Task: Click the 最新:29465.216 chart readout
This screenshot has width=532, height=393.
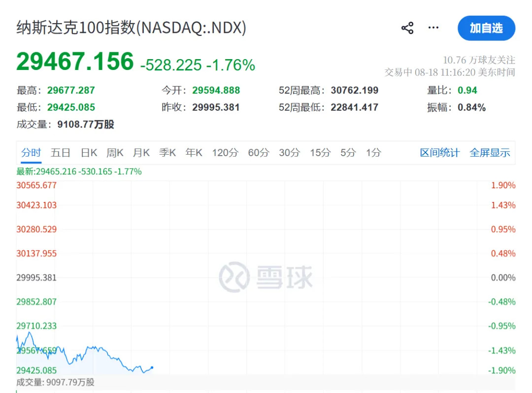Action: click(x=79, y=171)
